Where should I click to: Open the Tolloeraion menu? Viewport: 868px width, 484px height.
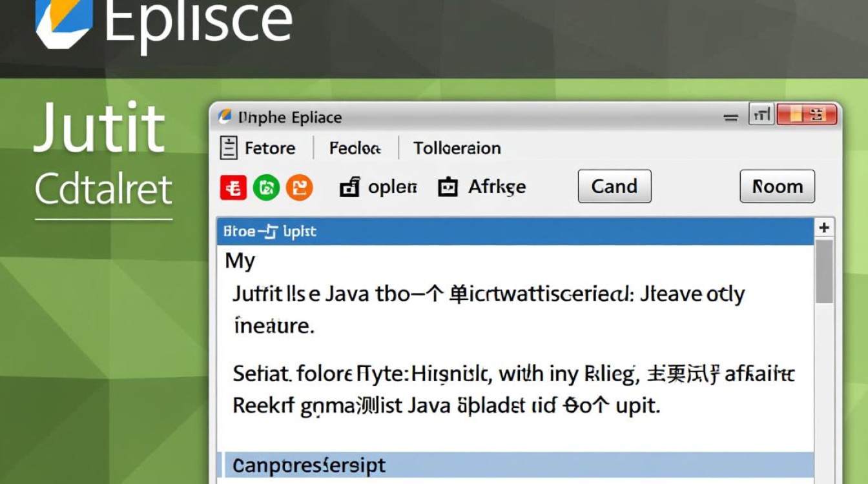click(x=457, y=148)
